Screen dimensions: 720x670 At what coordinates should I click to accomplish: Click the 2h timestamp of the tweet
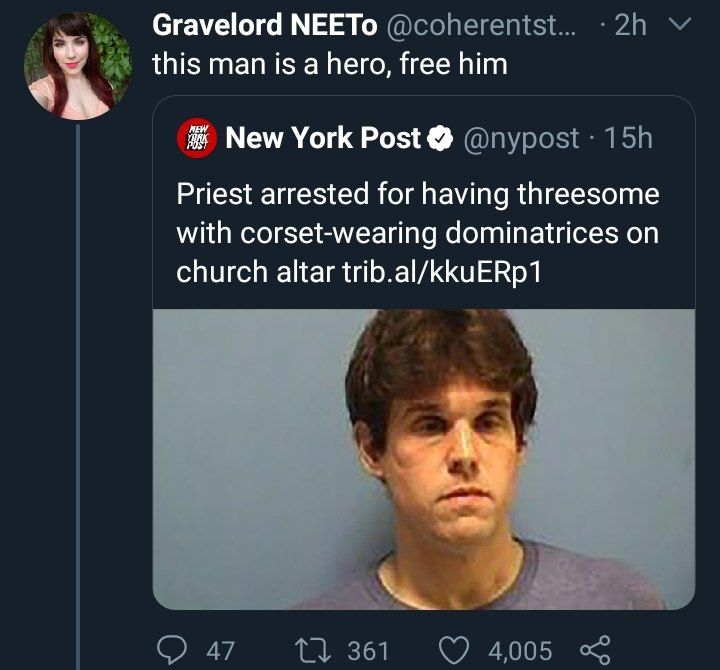tap(630, 25)
